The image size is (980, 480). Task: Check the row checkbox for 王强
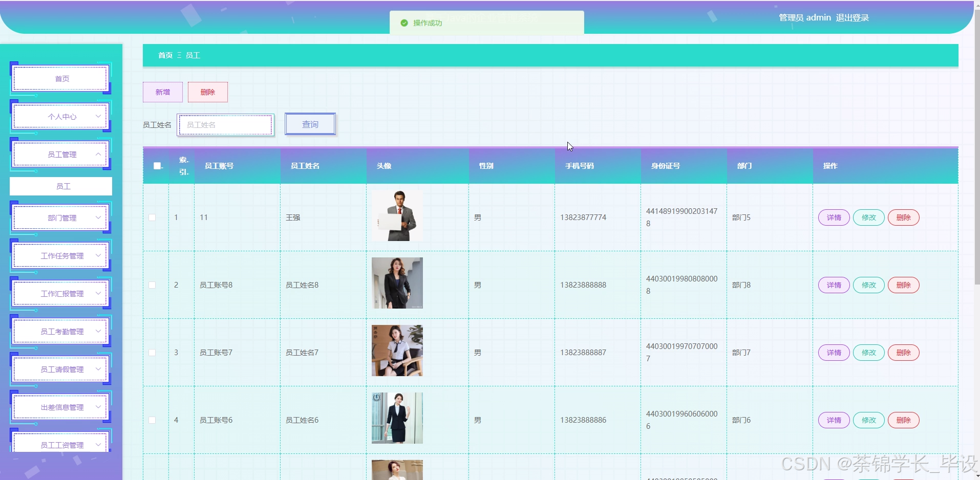pyautogui.click(x=152, y=217)
